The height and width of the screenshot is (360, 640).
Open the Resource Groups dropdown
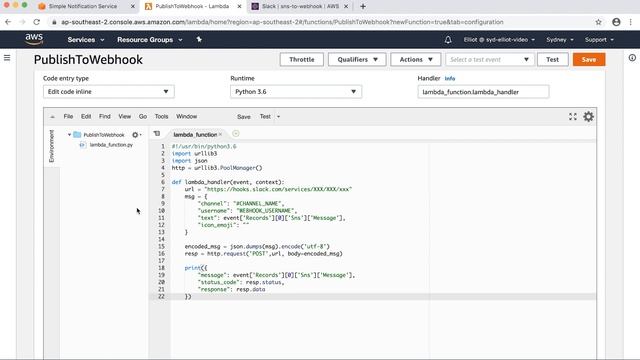[150, 40]
